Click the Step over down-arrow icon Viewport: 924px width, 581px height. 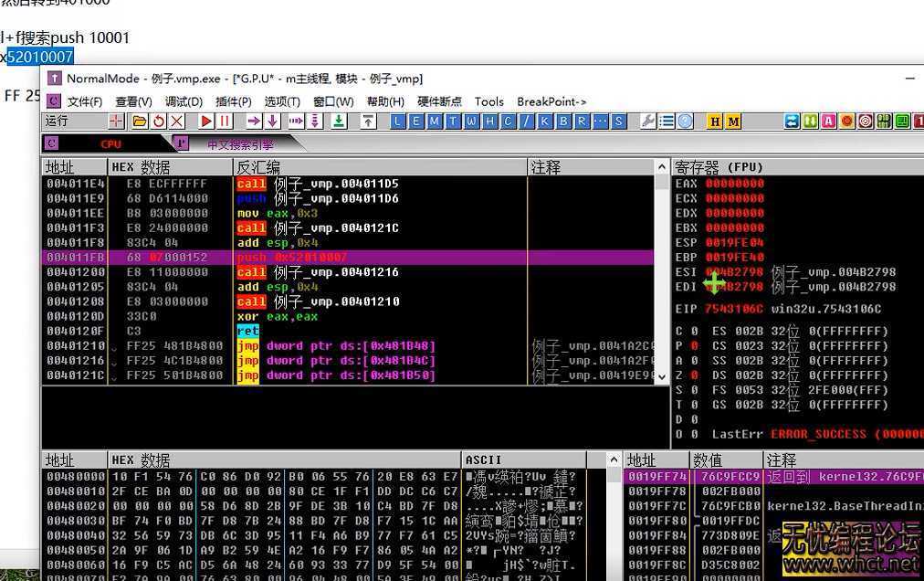(272, 121)
